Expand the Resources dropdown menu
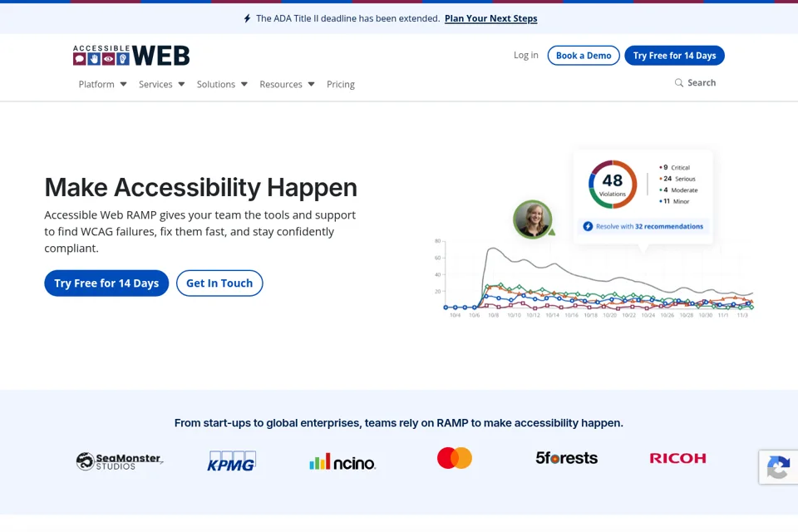 tap(287, 84)
